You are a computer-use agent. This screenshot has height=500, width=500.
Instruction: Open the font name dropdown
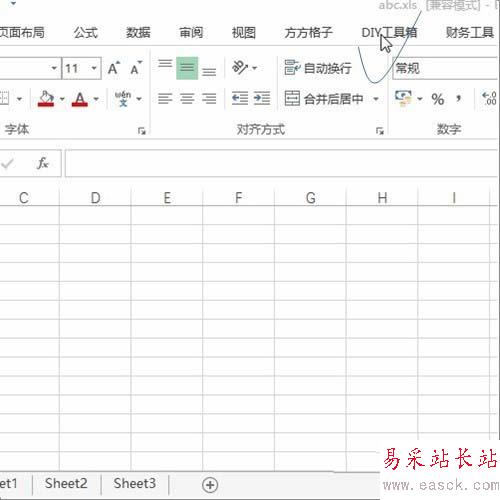tap(54, 68)
